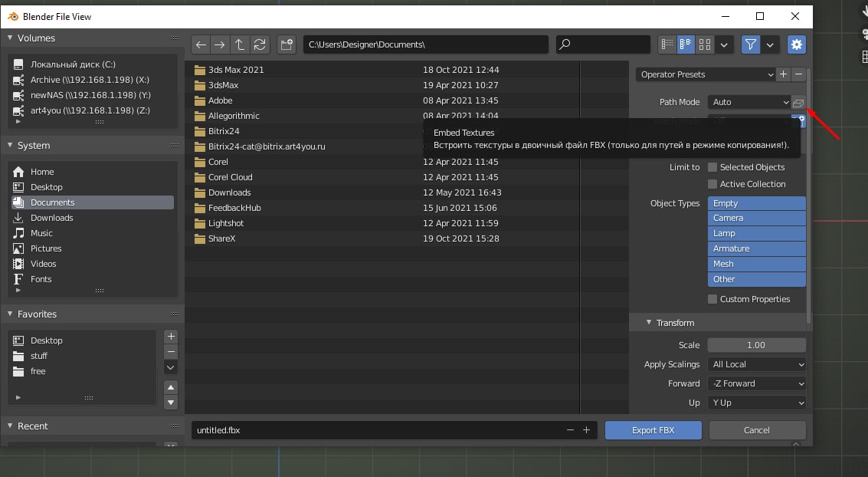Cancel the export dialog

pos(757,430)
